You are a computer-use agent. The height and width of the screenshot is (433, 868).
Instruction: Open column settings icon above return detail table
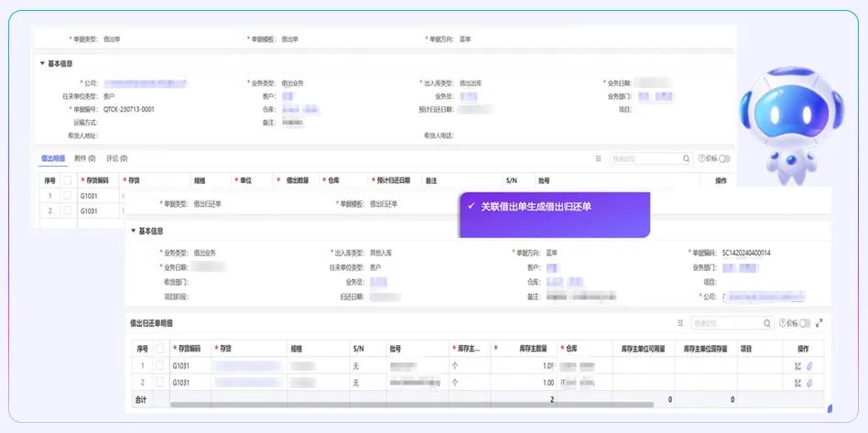tap(680, 323)
